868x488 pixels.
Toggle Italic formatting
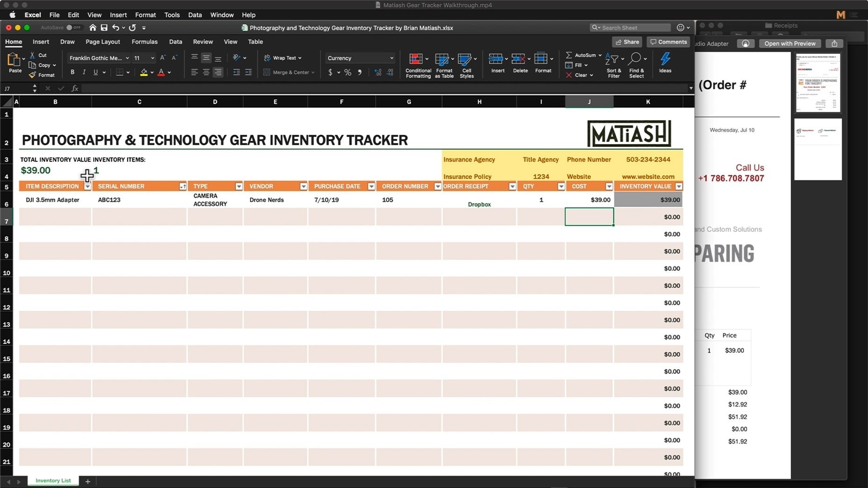tap(84, 72)
